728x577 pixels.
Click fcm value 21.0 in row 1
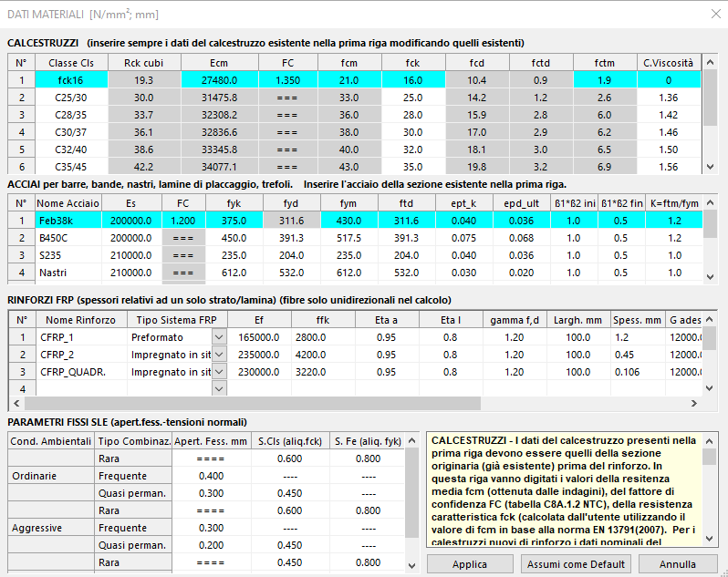click(x=349, y=80)
